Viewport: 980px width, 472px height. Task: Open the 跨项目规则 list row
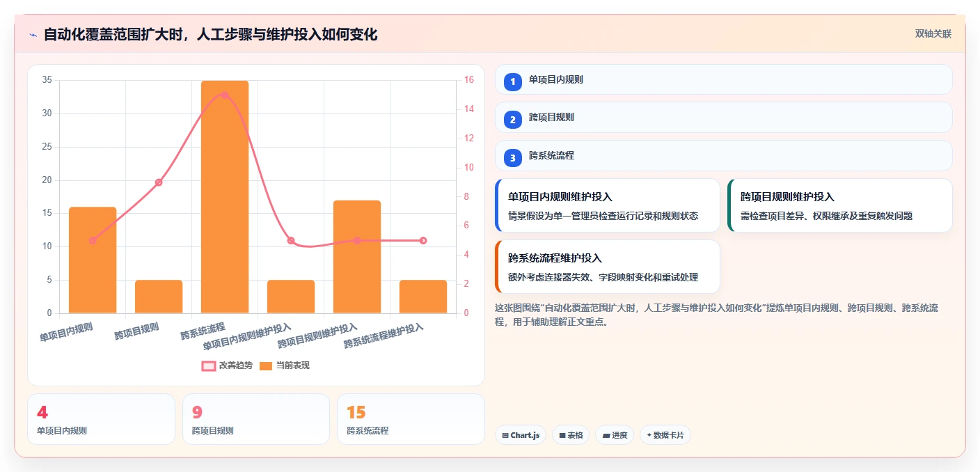(723, 117)
